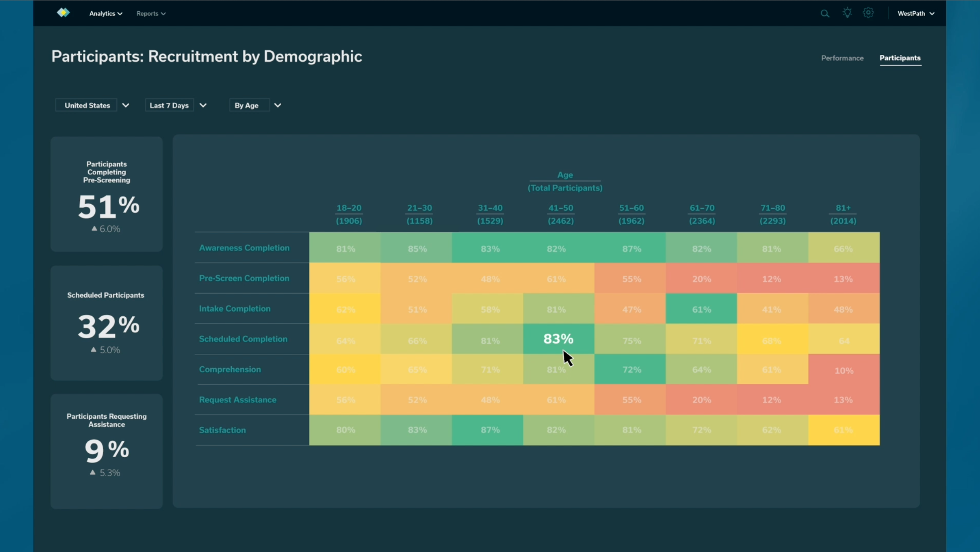The height and width of the screenshot is (552, 980).
Task: Click the lightbulb insights icon
Action: (x=847, y=13)
